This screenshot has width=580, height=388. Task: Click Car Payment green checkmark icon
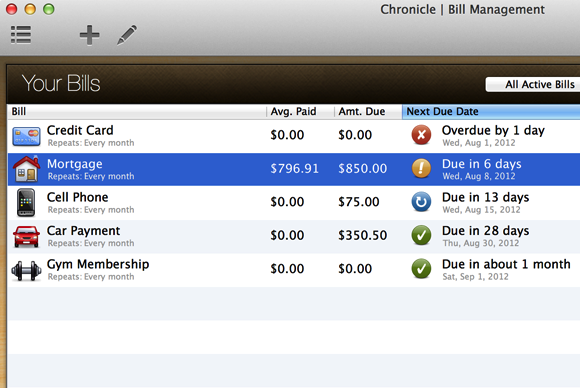tap(421, 235)
